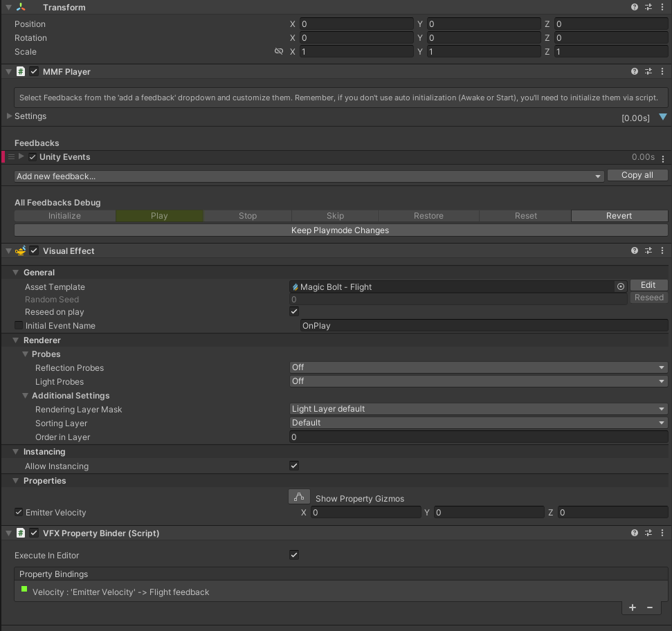
Task: Uncheck Execute In Editor
Action: (x=294, y=555)
